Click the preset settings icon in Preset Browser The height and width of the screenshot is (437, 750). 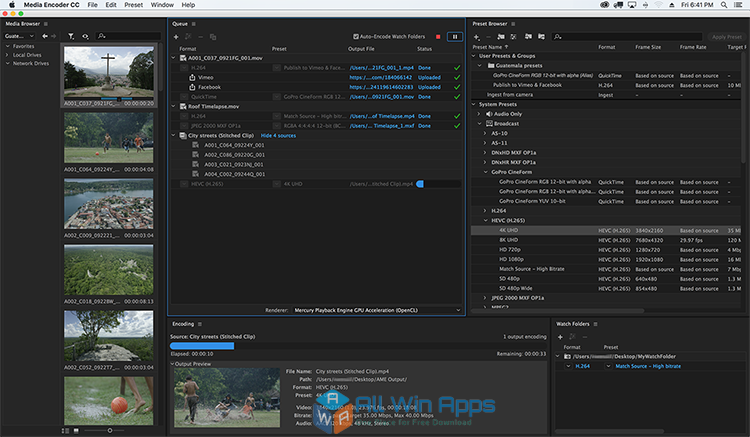tap(513, 37)
